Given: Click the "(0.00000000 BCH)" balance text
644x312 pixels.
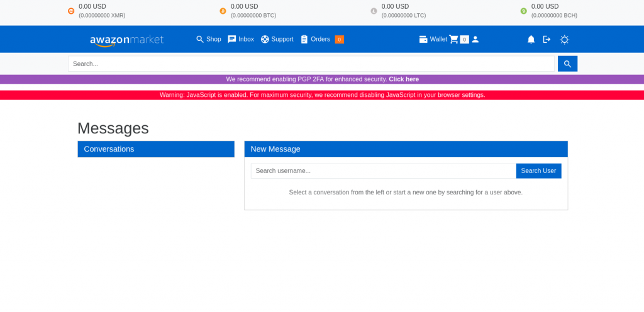Looking at the screenshot, I should click(554, 16).
